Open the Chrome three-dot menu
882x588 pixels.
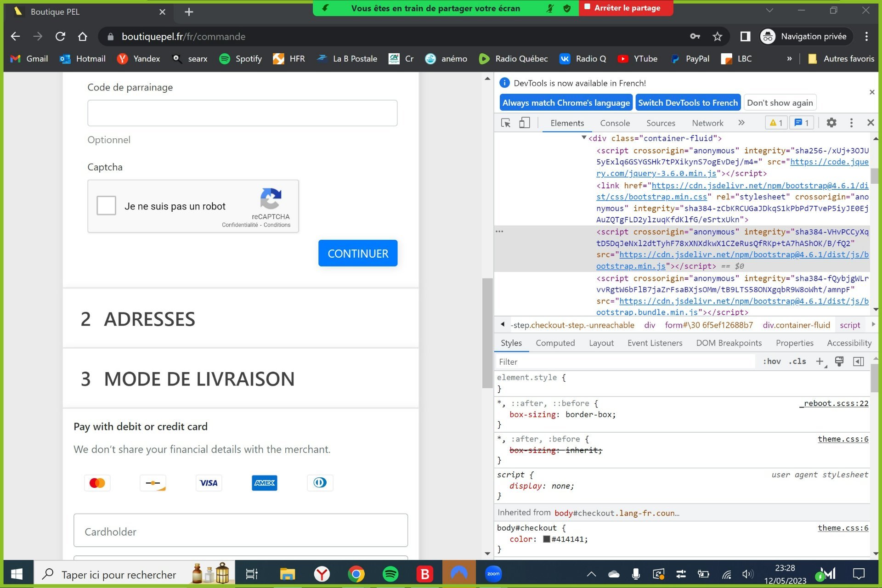[x=866, y=37]
